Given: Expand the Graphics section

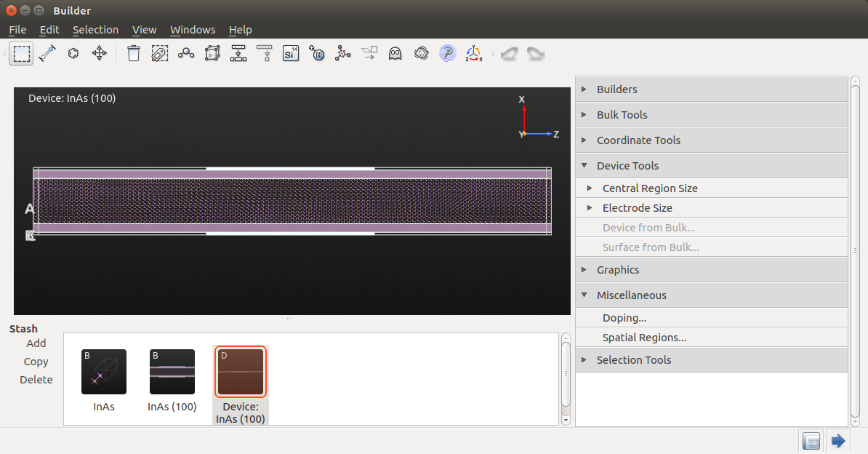Looking at the screenshot, I should tap(712, 270).
